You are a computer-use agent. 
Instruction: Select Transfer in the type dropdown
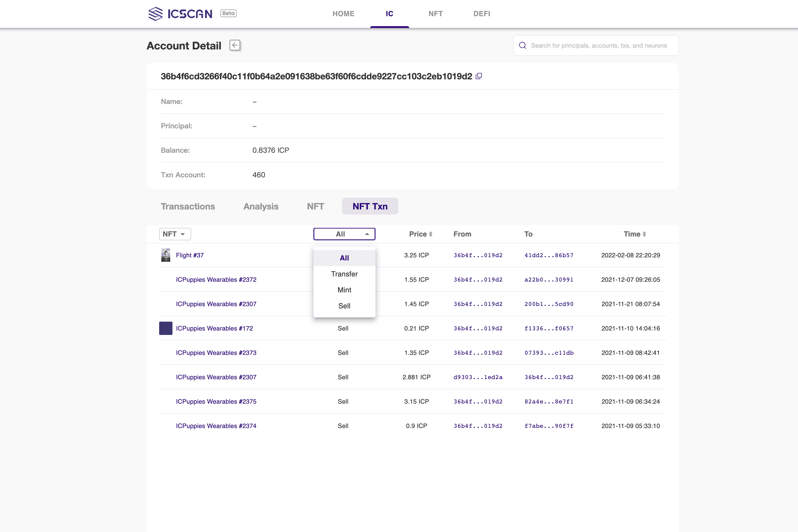tap(344, 274)
